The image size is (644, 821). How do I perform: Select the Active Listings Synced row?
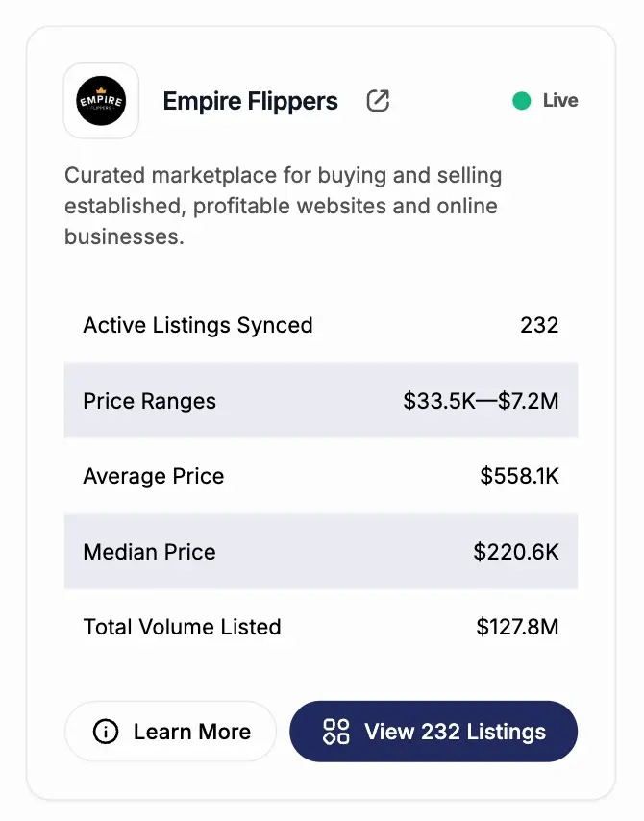[321, 325]
